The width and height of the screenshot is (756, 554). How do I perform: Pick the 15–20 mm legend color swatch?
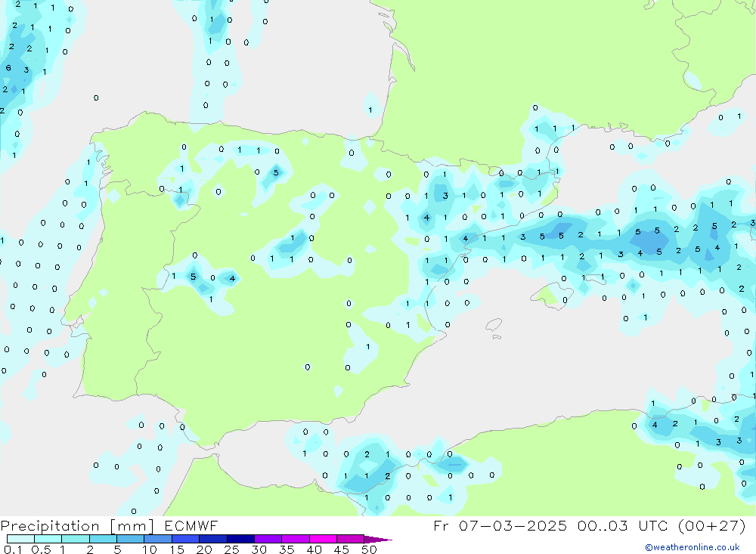[x=186, y=539]
